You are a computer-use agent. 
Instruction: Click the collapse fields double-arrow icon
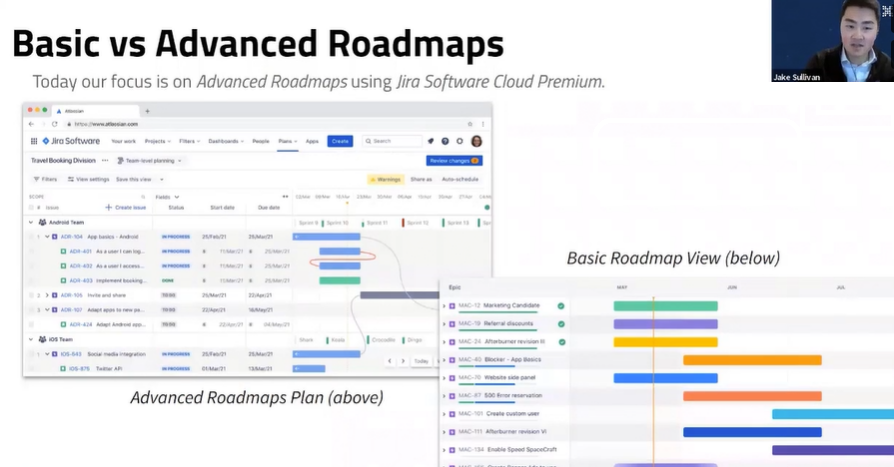coord(285,197)
